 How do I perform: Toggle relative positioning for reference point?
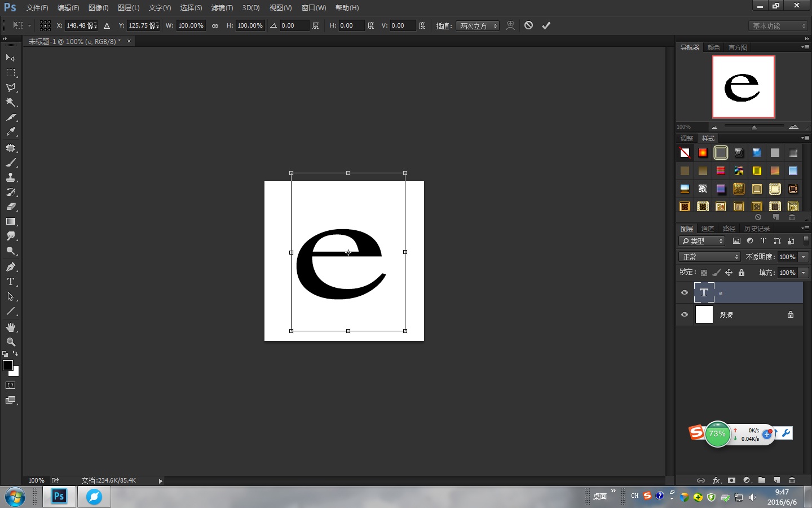coord(107,26)
